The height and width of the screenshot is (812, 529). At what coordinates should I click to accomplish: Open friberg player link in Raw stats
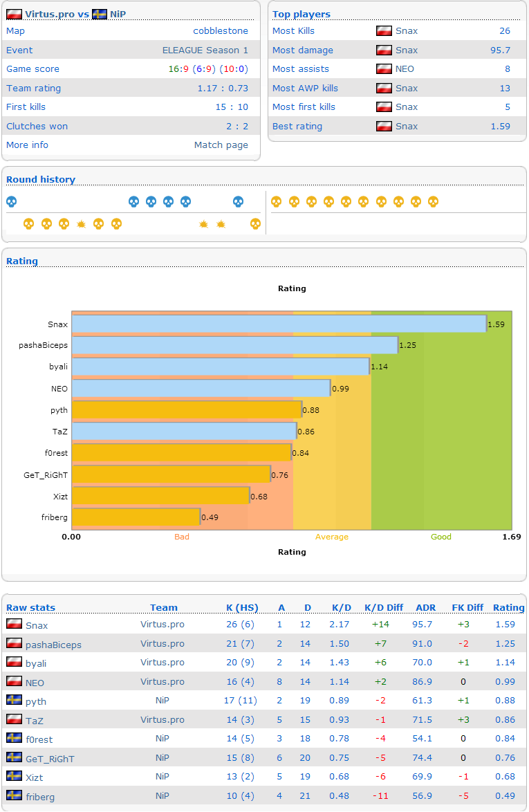(x=40, y=797)
